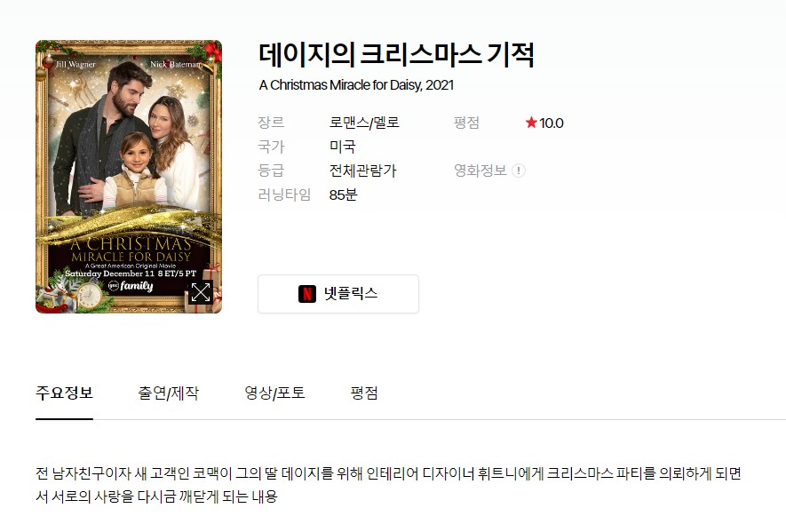Click the 영화정보 label text
This screenshot has height=532, width=786.
point(480,171)
